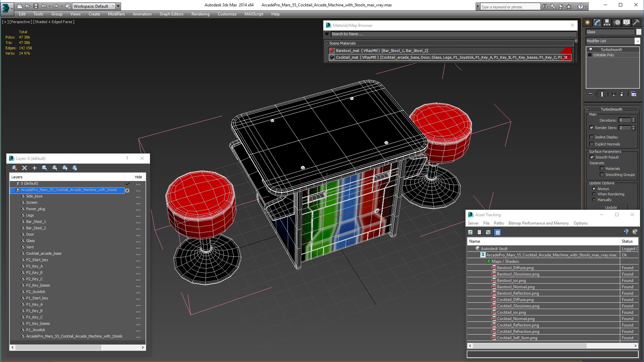Open Paths menu in Asset Tracking
This screenshot has width=644, height=362.
[499, 223]
